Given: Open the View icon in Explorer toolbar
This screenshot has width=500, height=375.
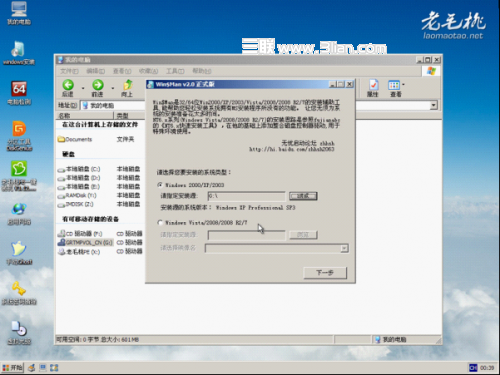Looking at the screenshot, I should pos(395,89).
